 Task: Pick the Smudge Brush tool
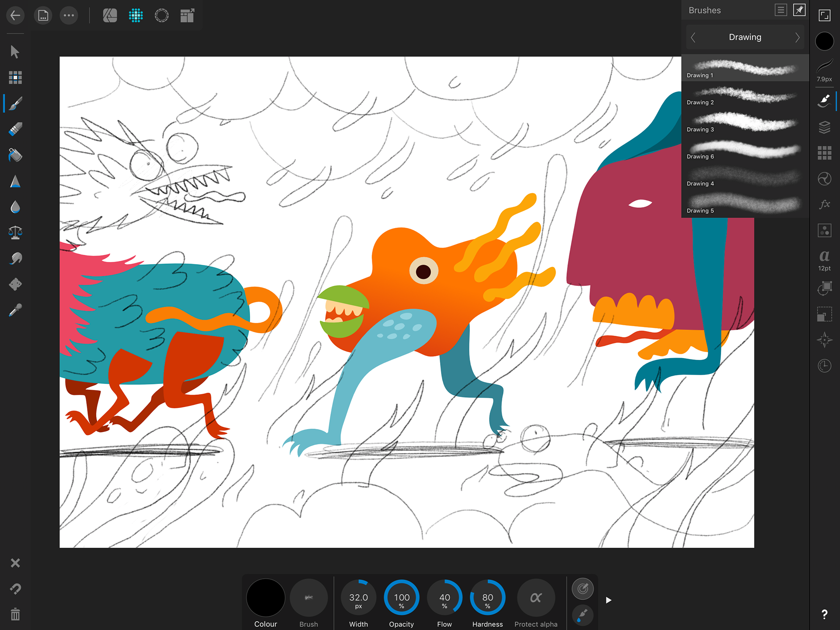point(15,259)
